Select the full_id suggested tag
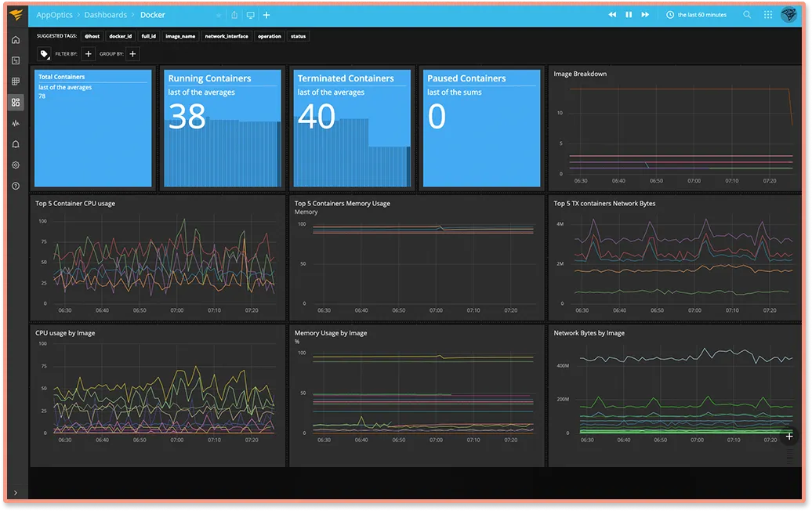The width and height of the screenshot is (812, 511). pyautogui.click(x=149, y=36)
